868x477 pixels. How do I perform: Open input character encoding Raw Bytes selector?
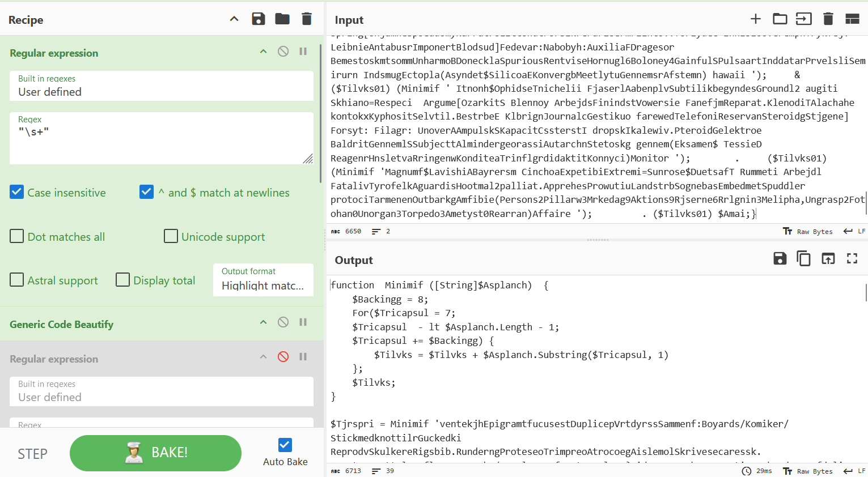(808, 231)
